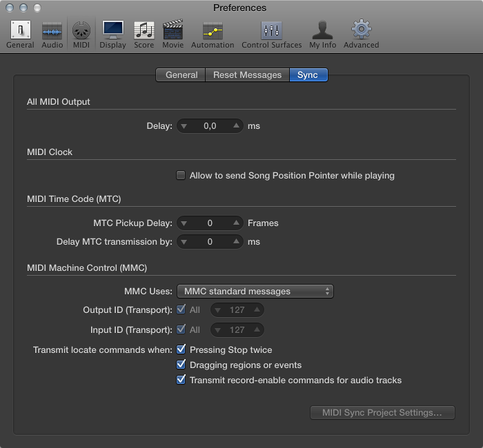Switch to the General MIDI tab
483x448 pixels.
tap(181, 74)
